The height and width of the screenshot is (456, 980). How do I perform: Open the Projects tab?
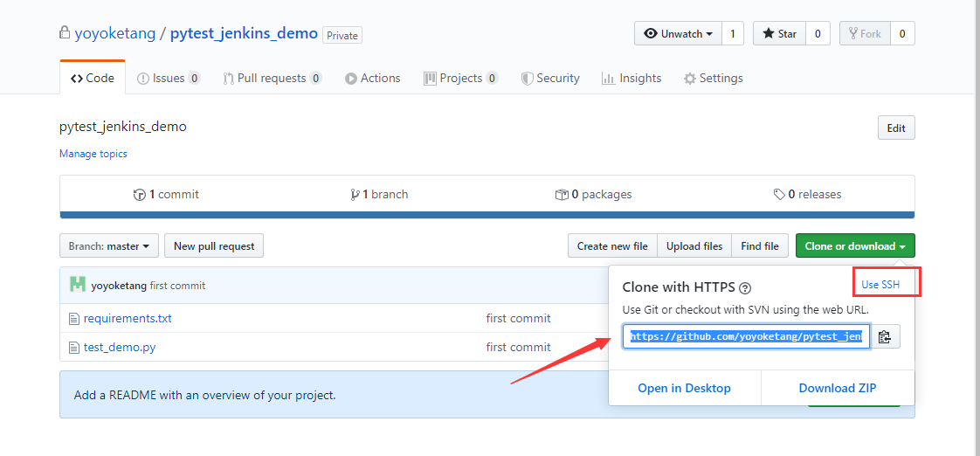pos(460,79)
